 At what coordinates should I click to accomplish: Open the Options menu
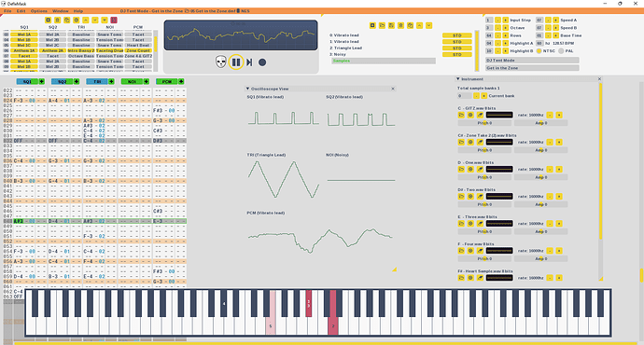point(39,11)
